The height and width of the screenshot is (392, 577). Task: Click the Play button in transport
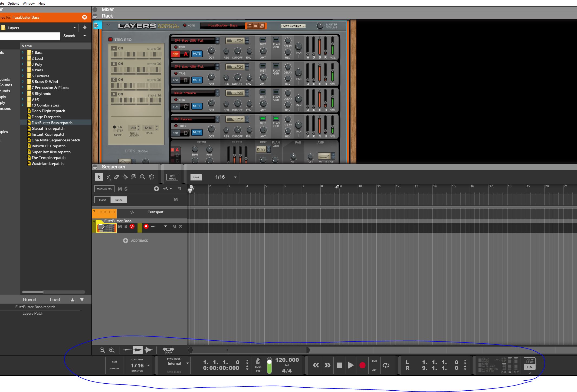(x=351, y=365)
